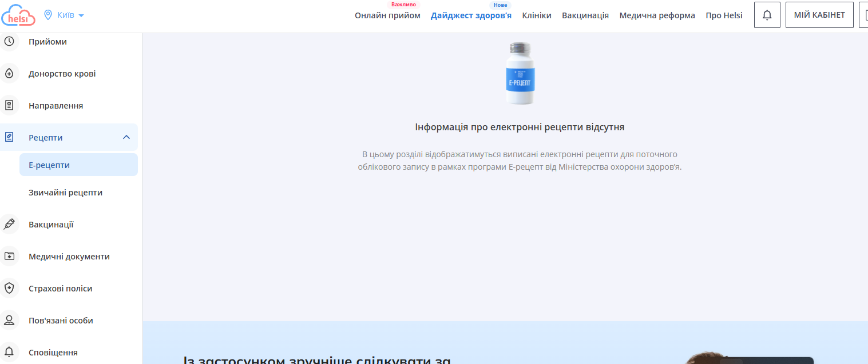Open the Київ city dropdown arrow
This screenshot has height=364, width=868.
pyautogui.click(x=81, y=15)
